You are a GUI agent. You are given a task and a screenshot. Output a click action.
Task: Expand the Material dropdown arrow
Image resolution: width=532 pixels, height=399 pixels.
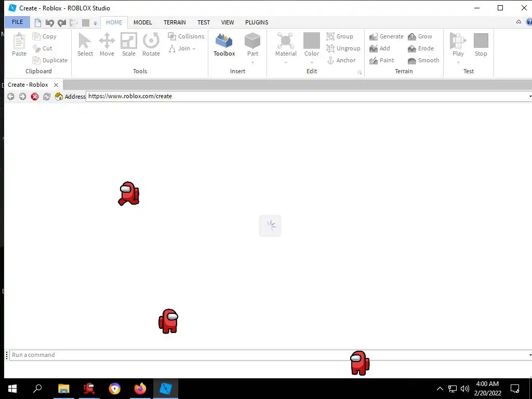(286, 62)
